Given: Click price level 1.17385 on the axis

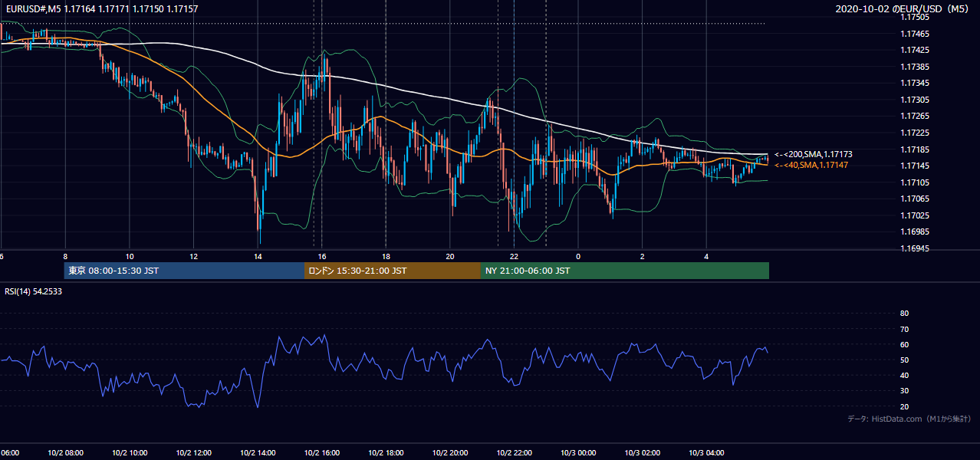Looking at the screenshot, I should (x=914, y=67).
